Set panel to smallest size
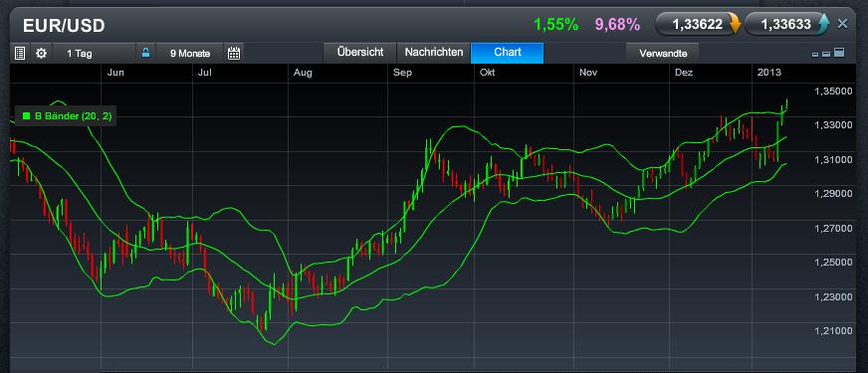The height and width of the screenshot is (373, 868). pyautogui.click(x=815, y=55)
